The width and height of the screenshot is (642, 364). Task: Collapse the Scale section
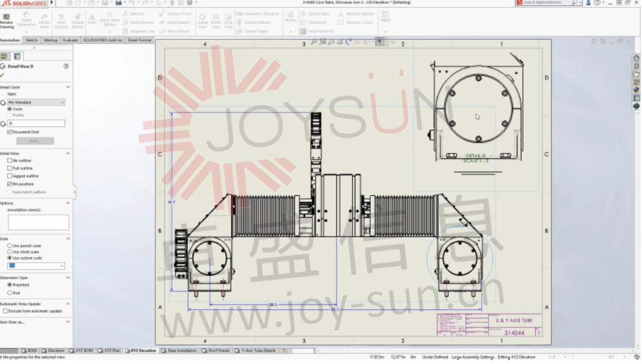pos(68,238)
